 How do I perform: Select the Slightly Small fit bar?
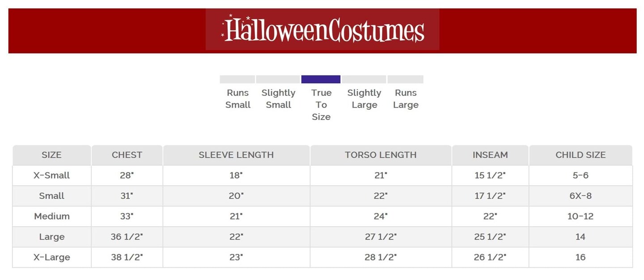point(278,79)
